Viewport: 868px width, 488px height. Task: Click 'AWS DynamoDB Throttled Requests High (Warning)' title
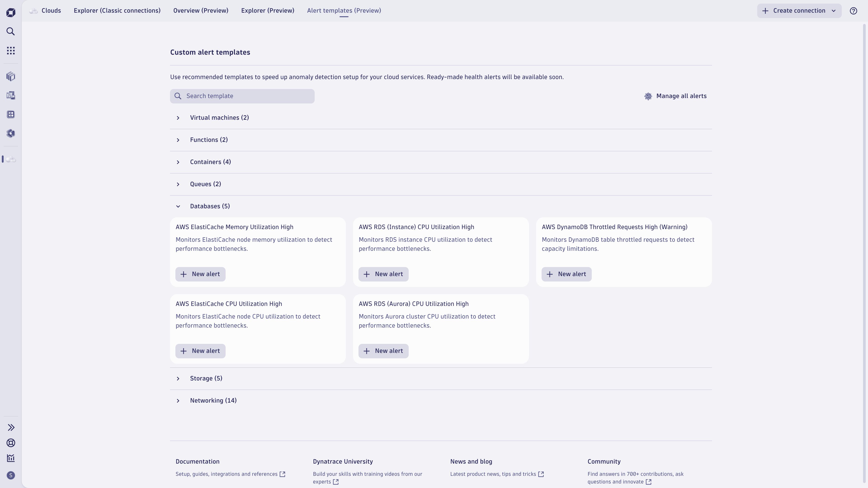615,227
